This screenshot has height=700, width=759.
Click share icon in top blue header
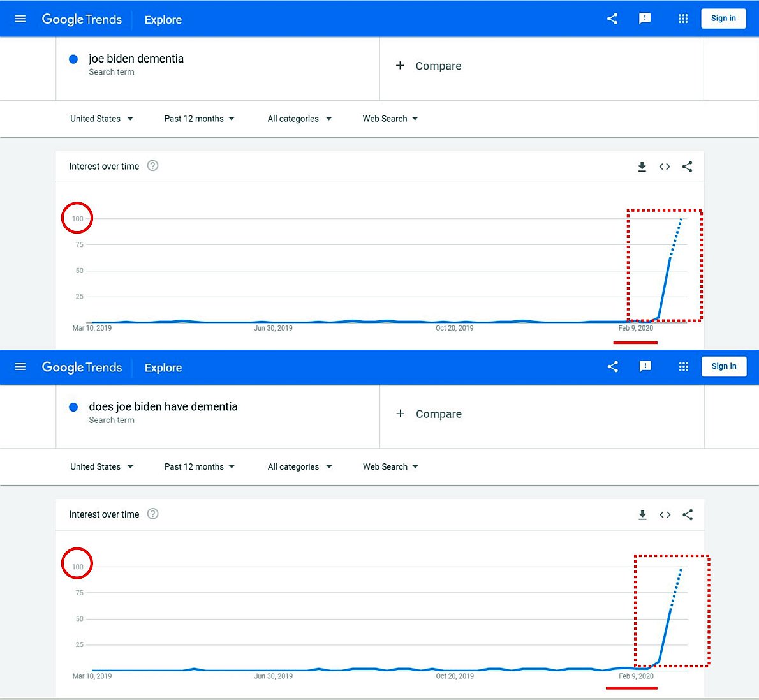612,19
